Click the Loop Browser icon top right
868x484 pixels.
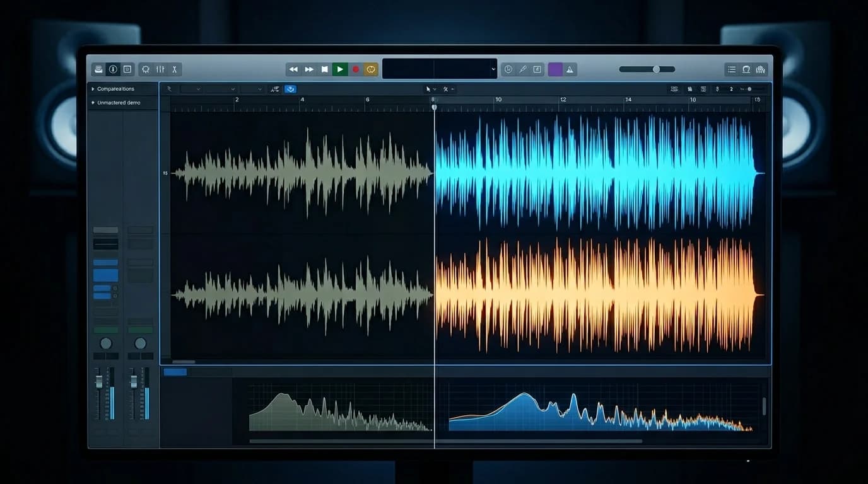tap(747, 69)
